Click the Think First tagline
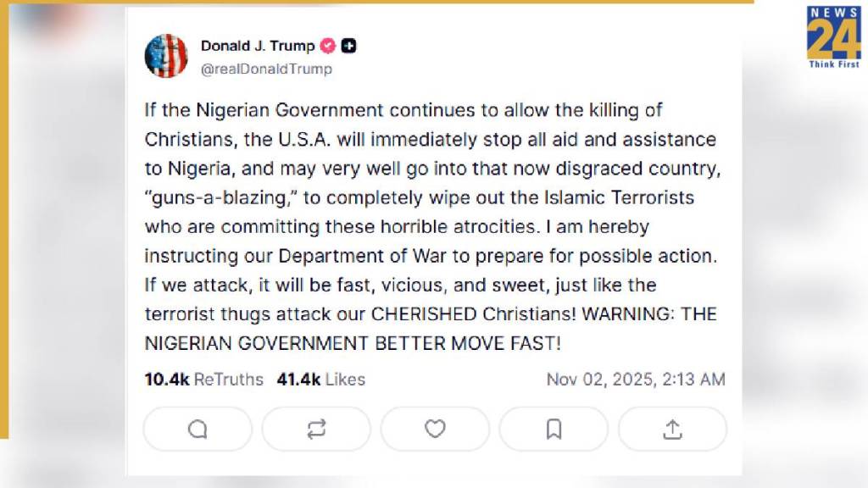868x488 pixels. click(x=833, y=64)
